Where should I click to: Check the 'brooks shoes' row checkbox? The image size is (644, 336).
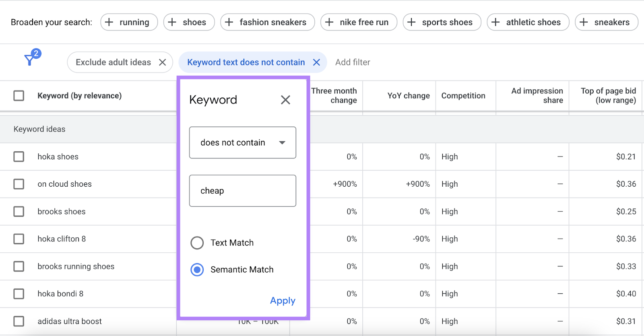(x=19, y=212)
